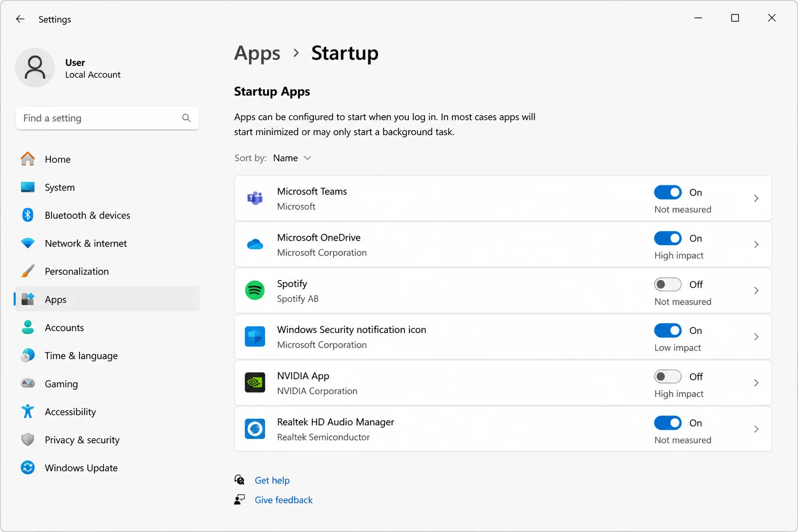Click the Spotify app icon
The width and height of the screenshot is (798, 532).
[x=255, y=290]
